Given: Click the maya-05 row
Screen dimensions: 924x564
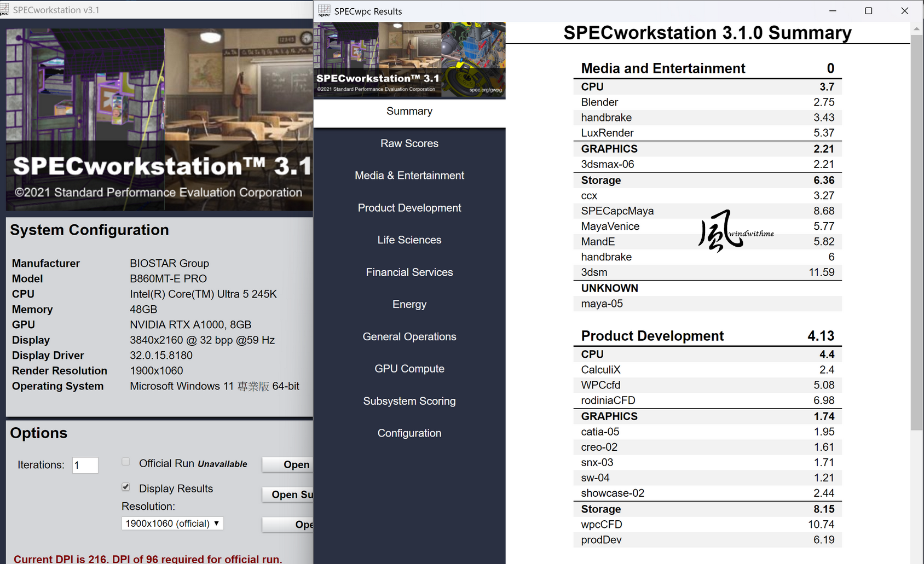Looking at the screenshot, I should click(708, 304).
